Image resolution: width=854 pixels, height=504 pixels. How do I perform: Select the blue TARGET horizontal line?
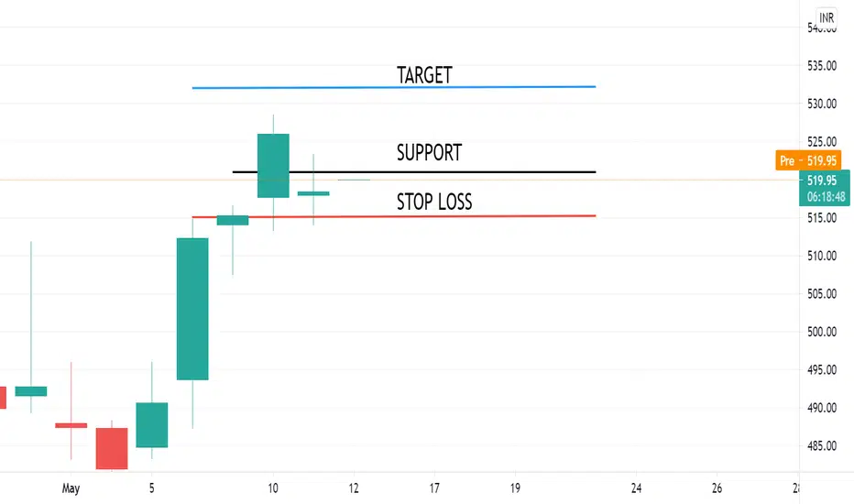[394, 87]
